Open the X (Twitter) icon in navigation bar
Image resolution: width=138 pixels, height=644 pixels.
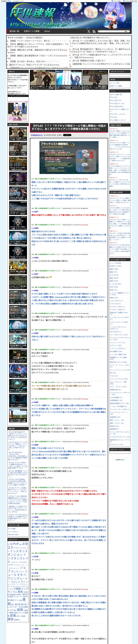pyautogui.click(x=89, y=31)
